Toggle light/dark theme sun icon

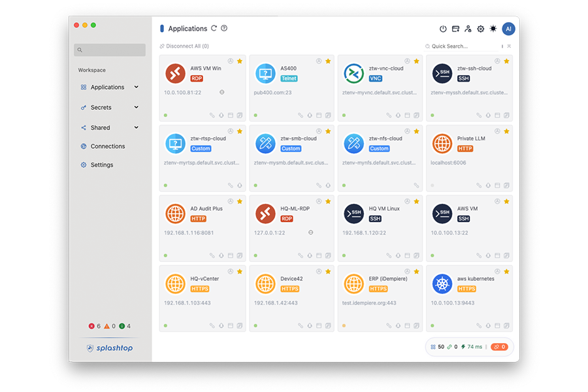tap(493, 29)
